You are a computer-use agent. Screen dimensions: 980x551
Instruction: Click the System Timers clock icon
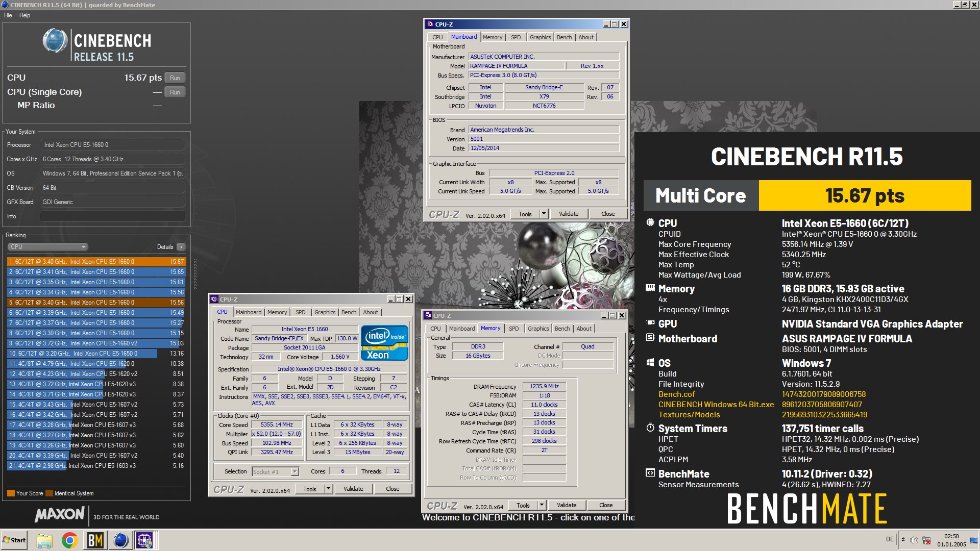650,428
